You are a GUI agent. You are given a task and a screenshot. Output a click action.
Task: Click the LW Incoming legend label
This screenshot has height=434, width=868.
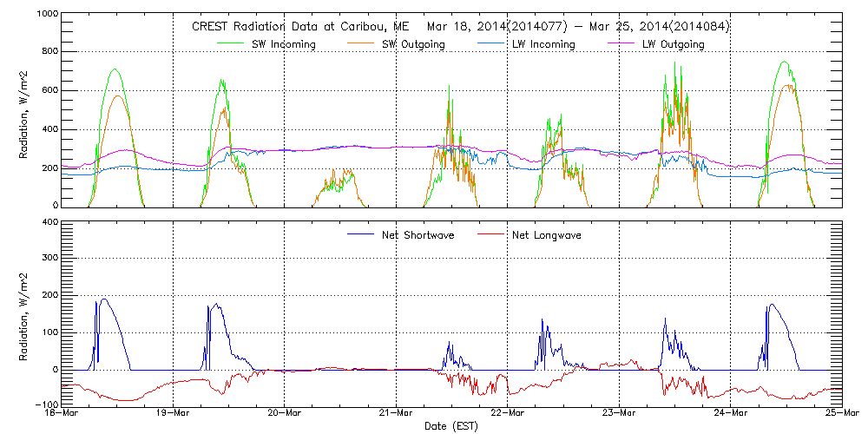click(x=542, y=44)
